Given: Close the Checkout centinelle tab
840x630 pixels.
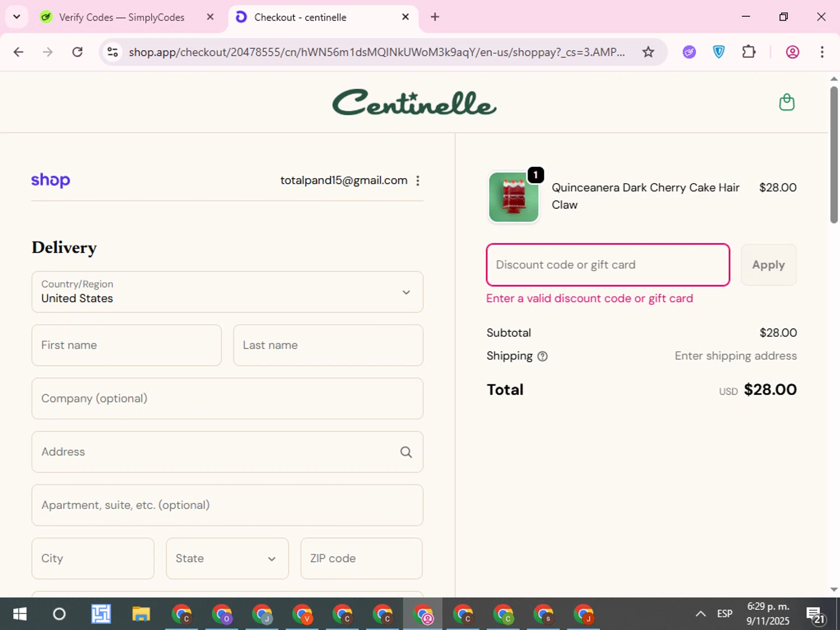Looking at the screenshot, I should [x=405, y=17].
